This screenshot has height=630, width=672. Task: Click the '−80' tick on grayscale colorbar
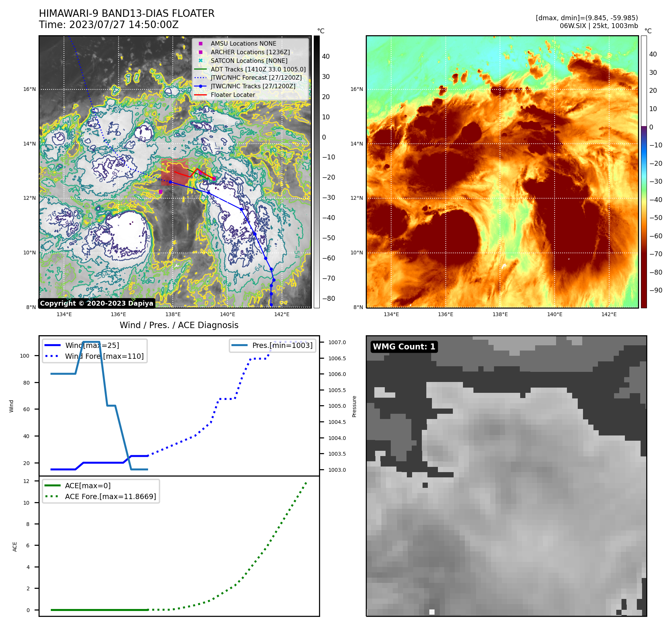click(x=329, y=299)
